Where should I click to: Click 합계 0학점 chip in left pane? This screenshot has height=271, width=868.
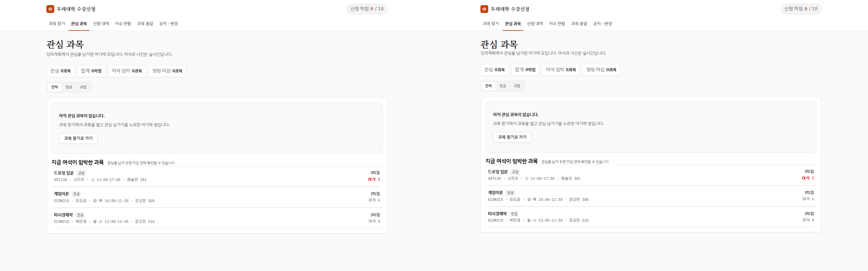91,71
